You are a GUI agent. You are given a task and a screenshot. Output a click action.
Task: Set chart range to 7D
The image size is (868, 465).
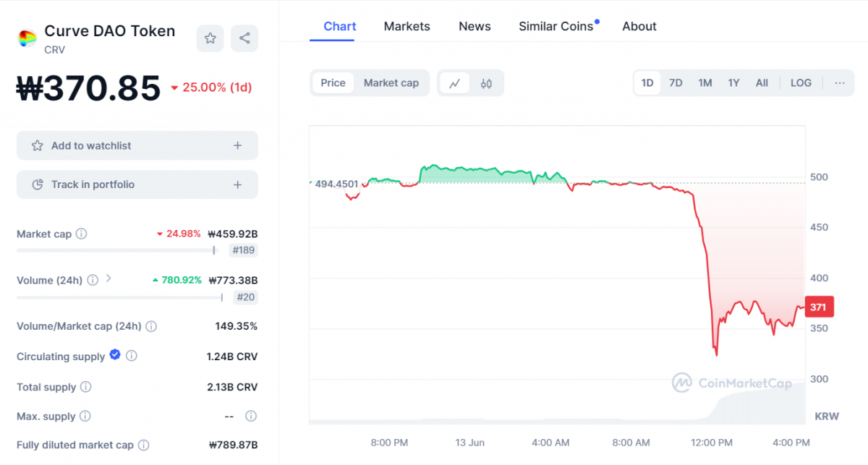[x=676, y=83]
